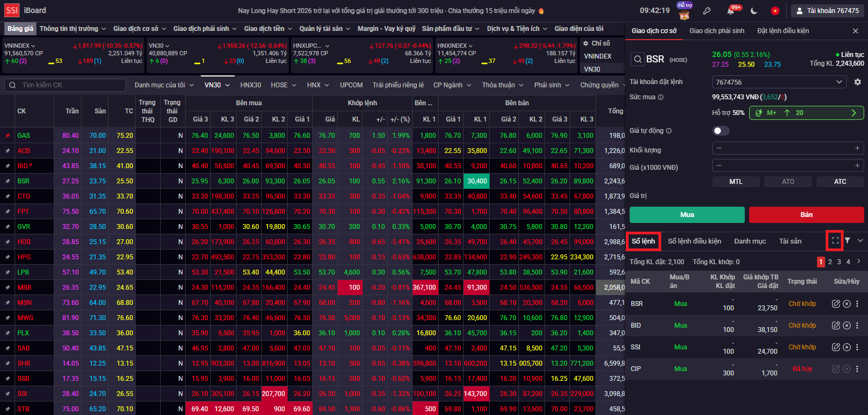The width and height of the screenshot is (868, 415).
Task: Toggle the pin on the MBB row
Action: (8, 288)
